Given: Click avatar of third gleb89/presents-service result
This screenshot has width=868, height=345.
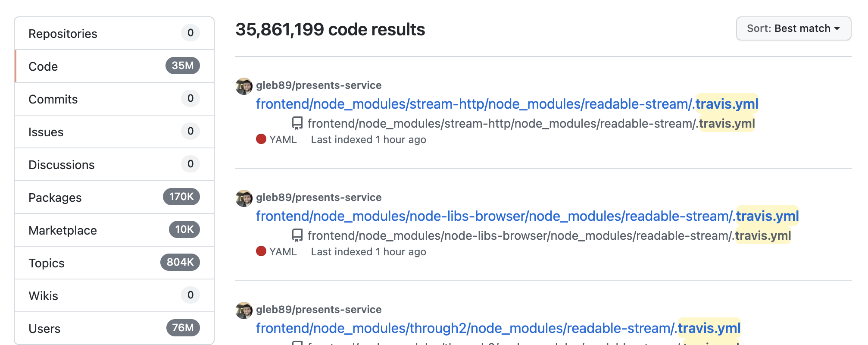Looking at the screenshot, I should pyautogui.click(x=244, y=310).
